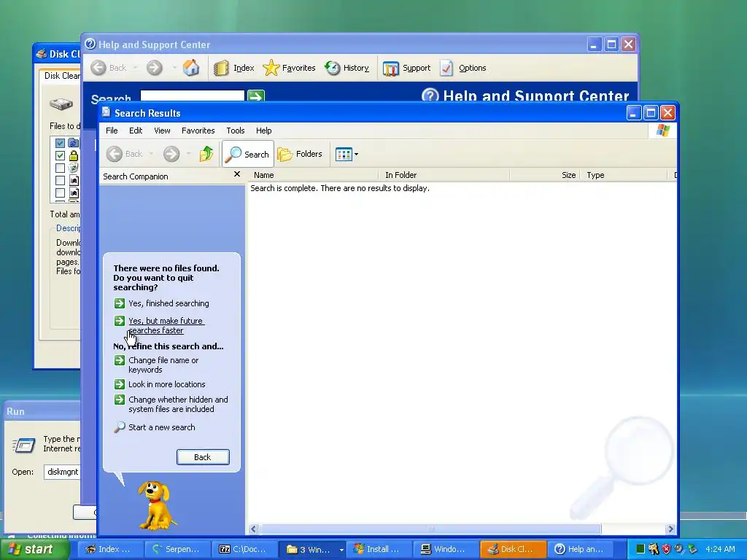This screenshot has width=747, height=560.
Task: Open the File menu
Action: tap(112, 131)
